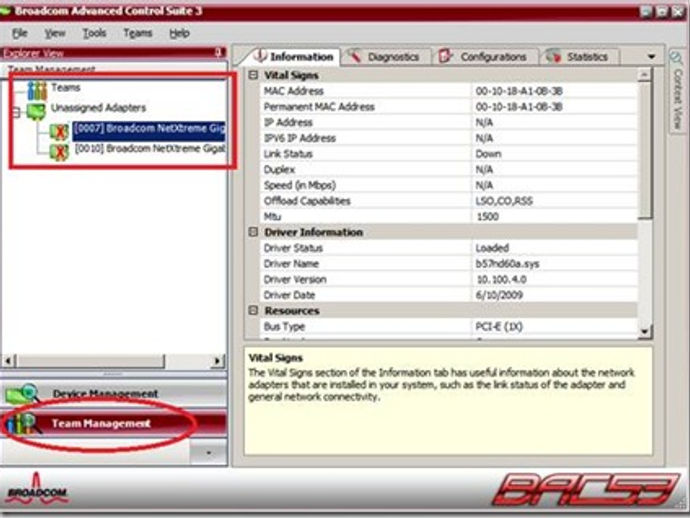Click right arrow of Explorer horizontal scrollbar
This screenshot has height=518, width=690.
(x=217, y=361)
